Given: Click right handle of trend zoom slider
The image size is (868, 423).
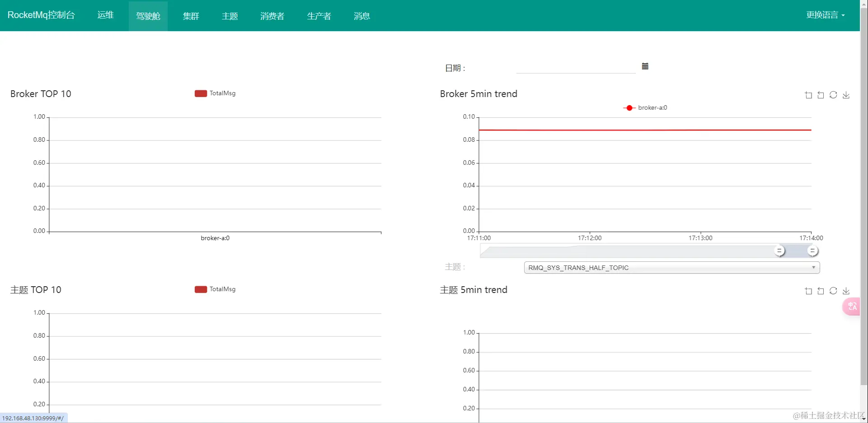Looking at the screenshot, I should (x=812, y=251).
